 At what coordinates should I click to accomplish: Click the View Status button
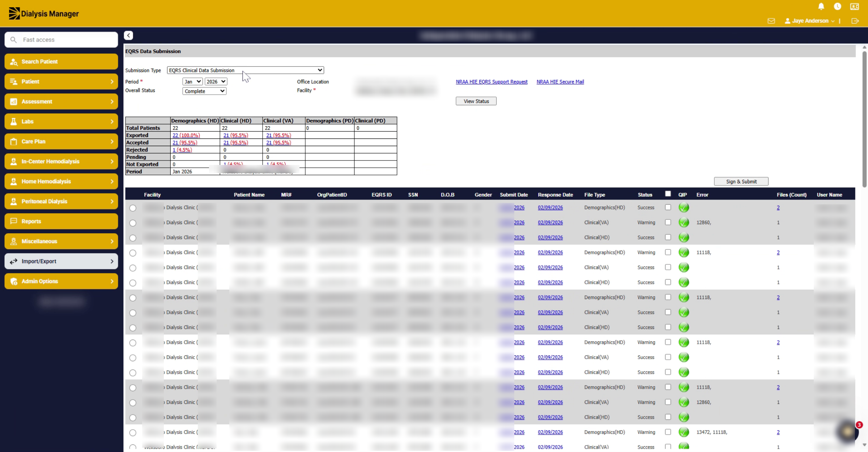(476, 101)
